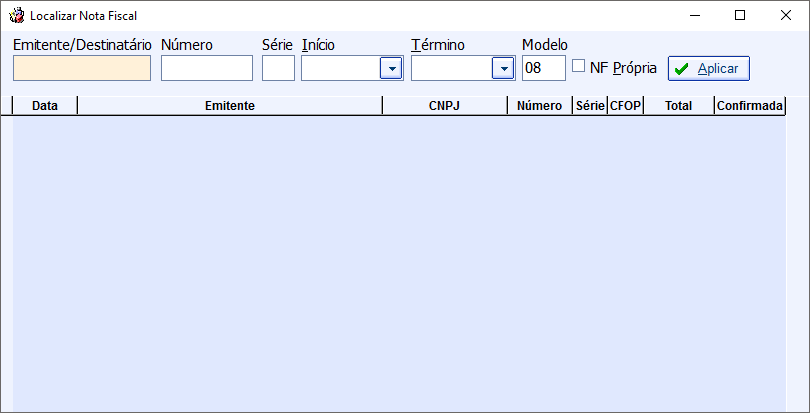This screenshot has width=810, height=413.
Task: Click the Início date text box
Action: click(x=341, y=68)
